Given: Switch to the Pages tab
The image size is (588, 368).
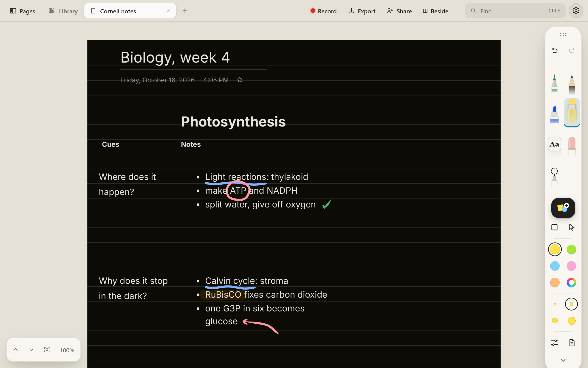Looking at the screenshot, I should (23, 11).
